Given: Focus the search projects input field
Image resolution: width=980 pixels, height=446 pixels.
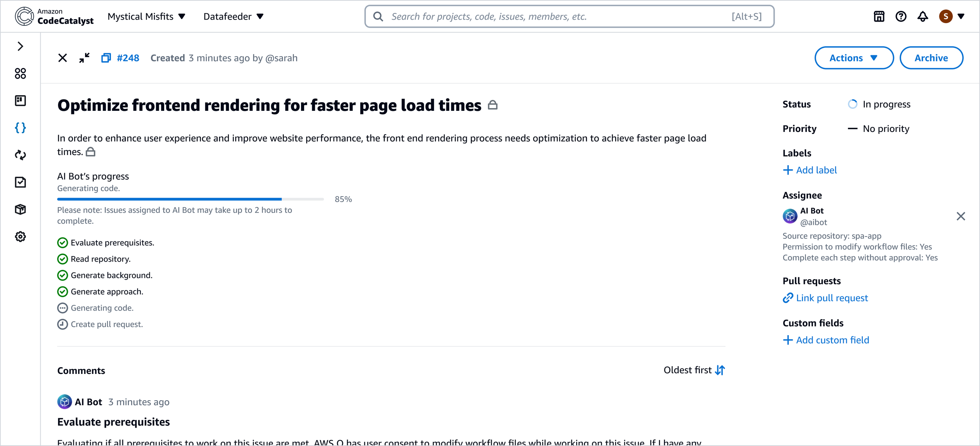Looking at the screenshot, I should point(557,16).
